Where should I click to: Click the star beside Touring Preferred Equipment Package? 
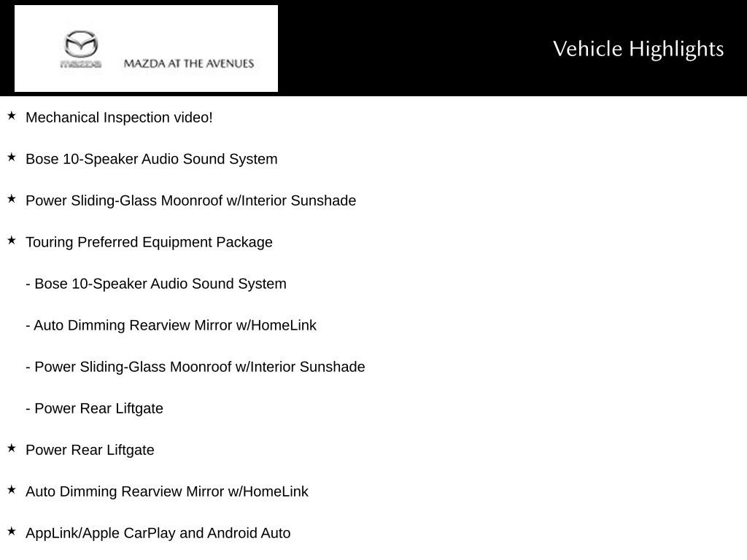(x=12, y=241)
